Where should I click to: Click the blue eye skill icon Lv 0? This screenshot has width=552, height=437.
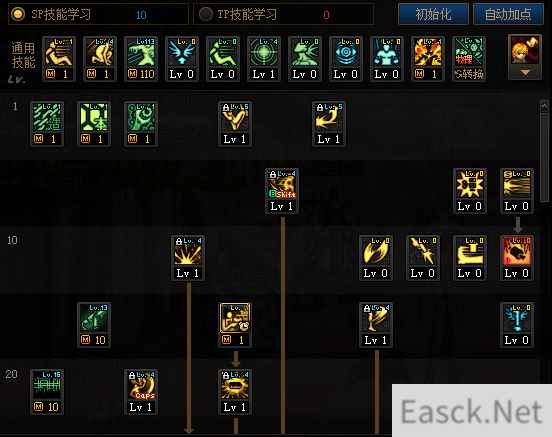[346, 58]
